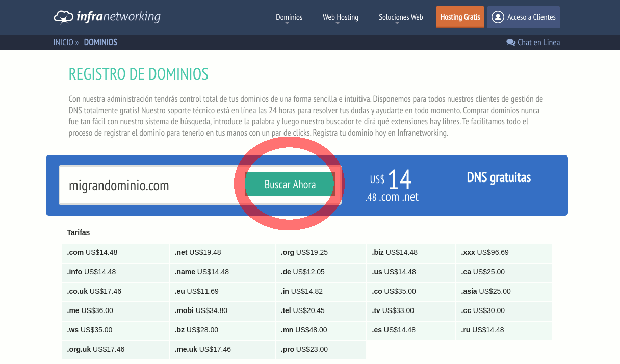Expand the Dominios dropdown menu

point(289,17)
